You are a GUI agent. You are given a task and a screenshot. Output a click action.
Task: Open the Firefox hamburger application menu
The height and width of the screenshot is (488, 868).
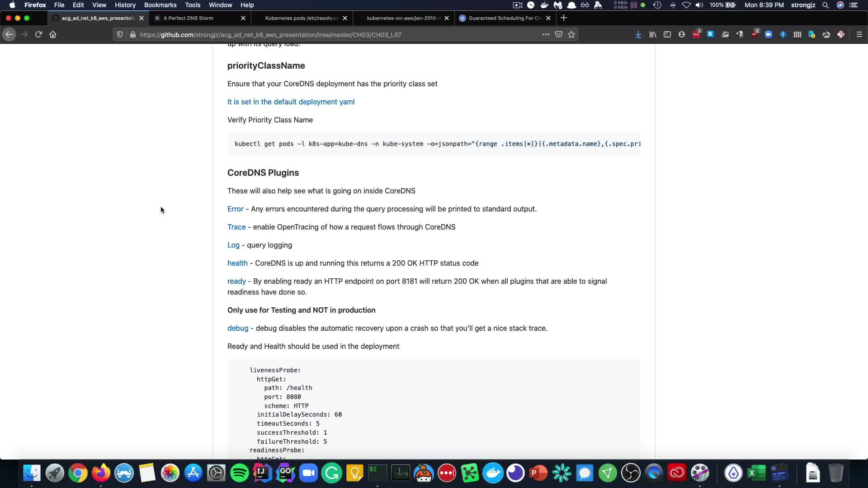[859, 34]
